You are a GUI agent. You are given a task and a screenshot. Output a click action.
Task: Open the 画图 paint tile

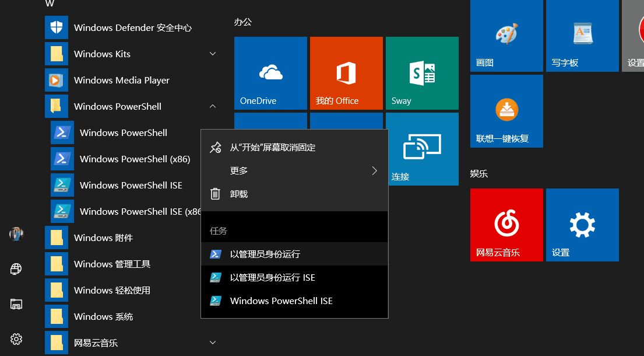[507, 36]
